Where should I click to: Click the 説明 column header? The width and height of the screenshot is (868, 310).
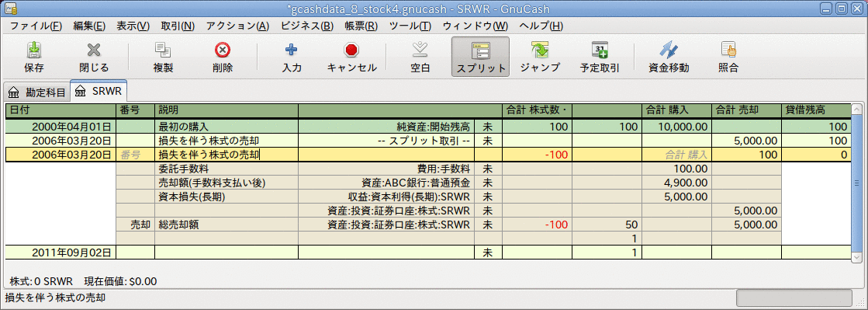(227, 110)
